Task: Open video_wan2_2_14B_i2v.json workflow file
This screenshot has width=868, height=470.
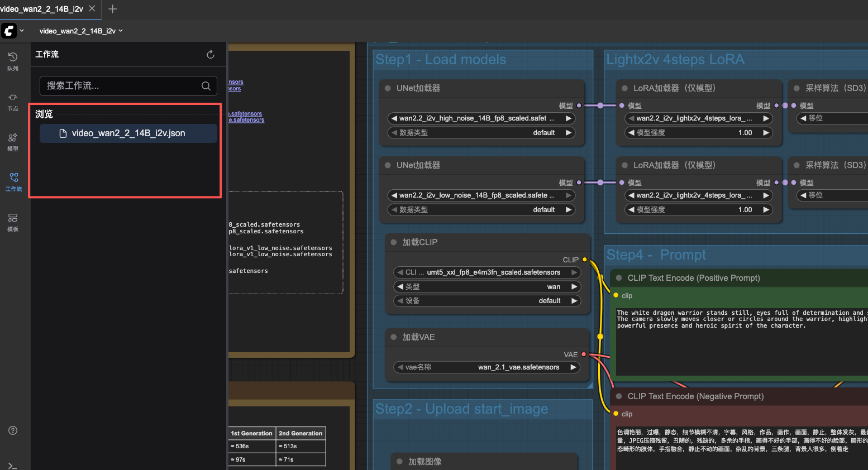Action: [x=128, y=133]
